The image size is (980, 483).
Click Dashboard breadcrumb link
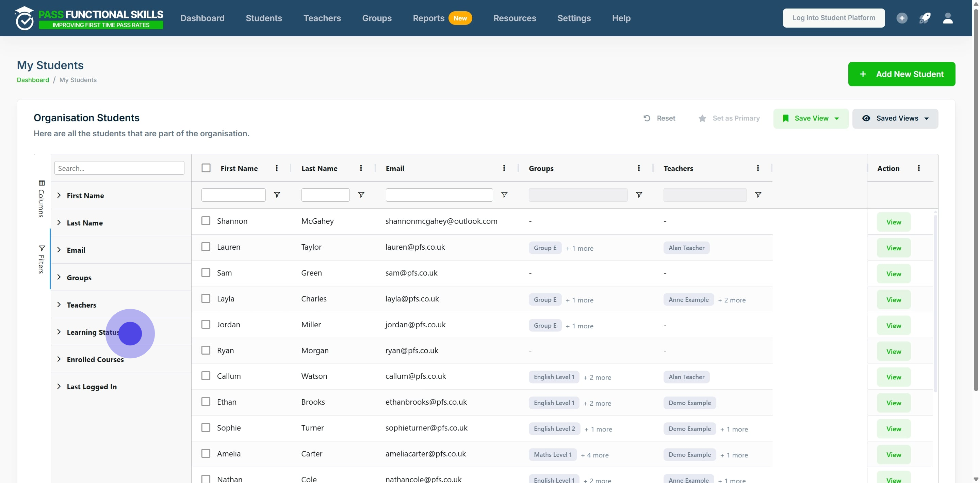33,80
